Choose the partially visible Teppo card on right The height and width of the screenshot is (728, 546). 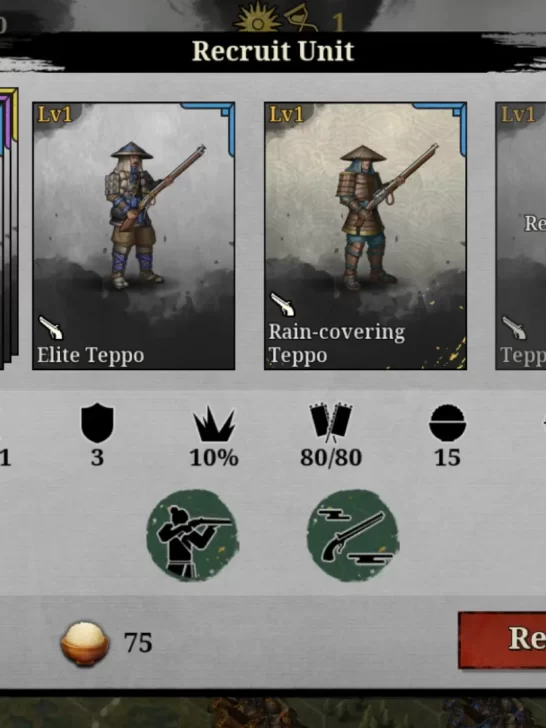click(520, 236)
